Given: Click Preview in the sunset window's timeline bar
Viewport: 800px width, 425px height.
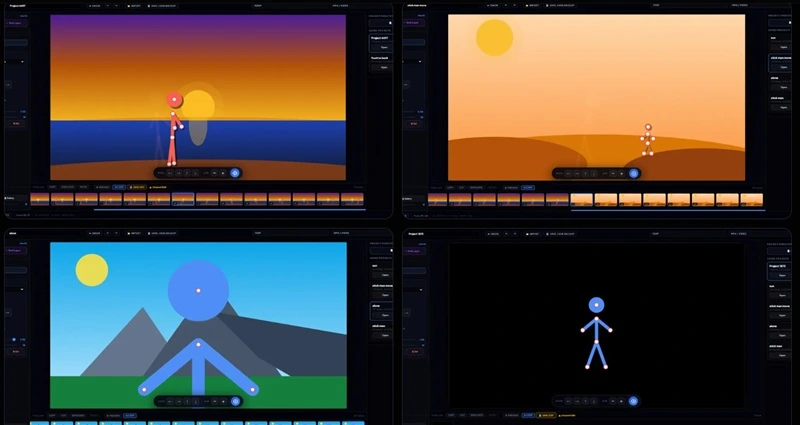Looking at the screenshot, I should 102,187.
